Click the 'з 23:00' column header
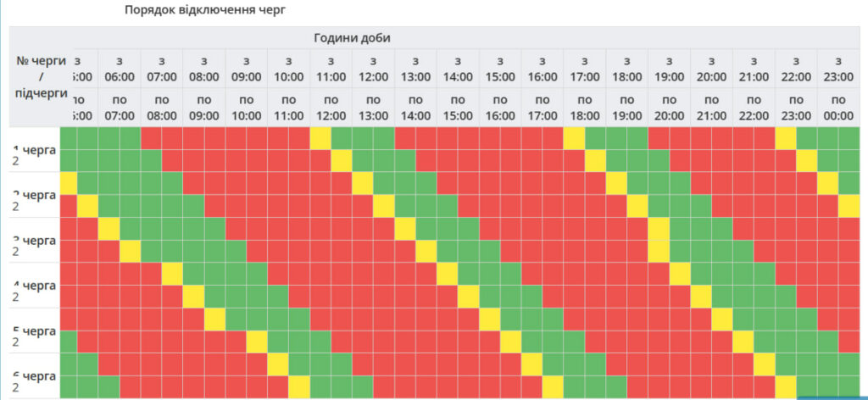 click(x=838, y=68)
